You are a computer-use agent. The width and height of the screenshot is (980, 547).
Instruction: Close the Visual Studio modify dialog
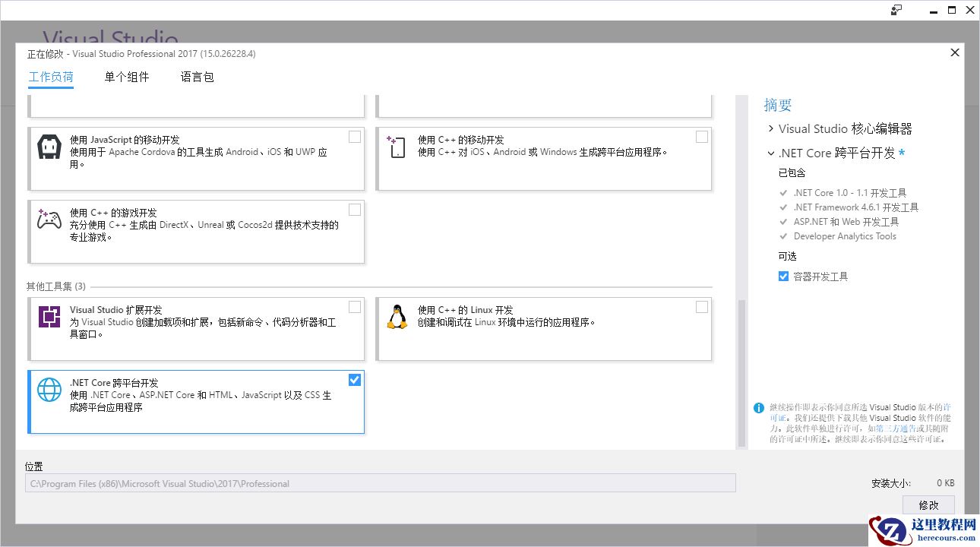tap(955, 52)
